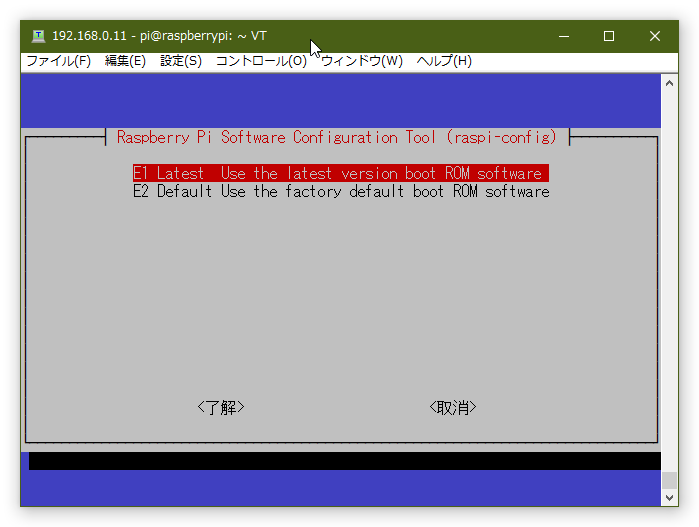Click the scrollbar up arrow
699x527 pixels.
669,83
